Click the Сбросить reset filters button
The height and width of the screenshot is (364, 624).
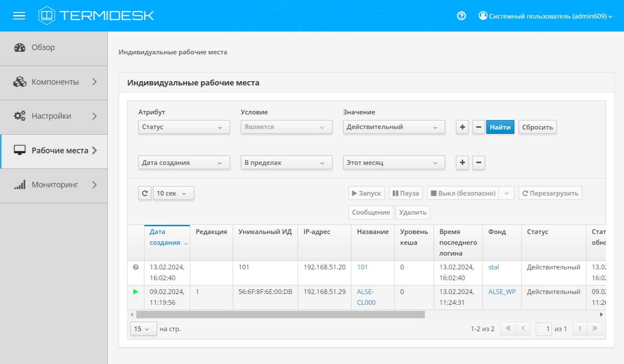(537, 127)
